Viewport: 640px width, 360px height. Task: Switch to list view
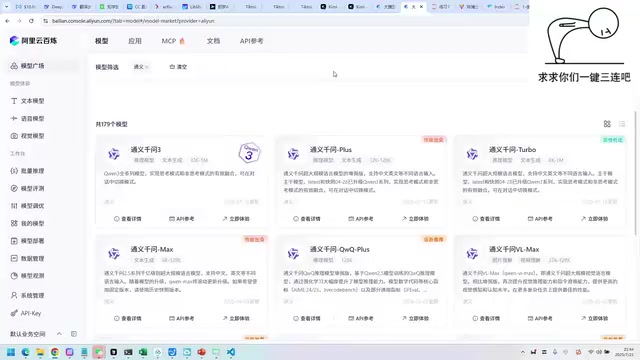click(622, 124)
